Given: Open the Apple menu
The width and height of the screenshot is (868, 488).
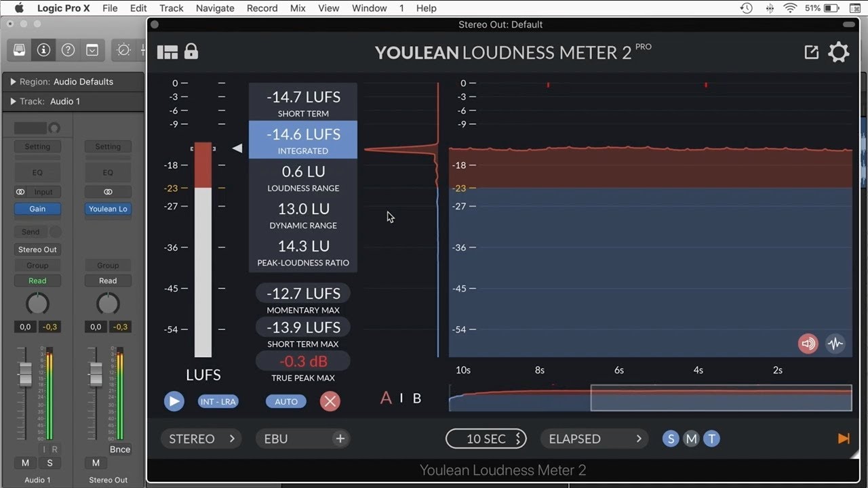Looking at the screenshot, I should click(18, 8).
